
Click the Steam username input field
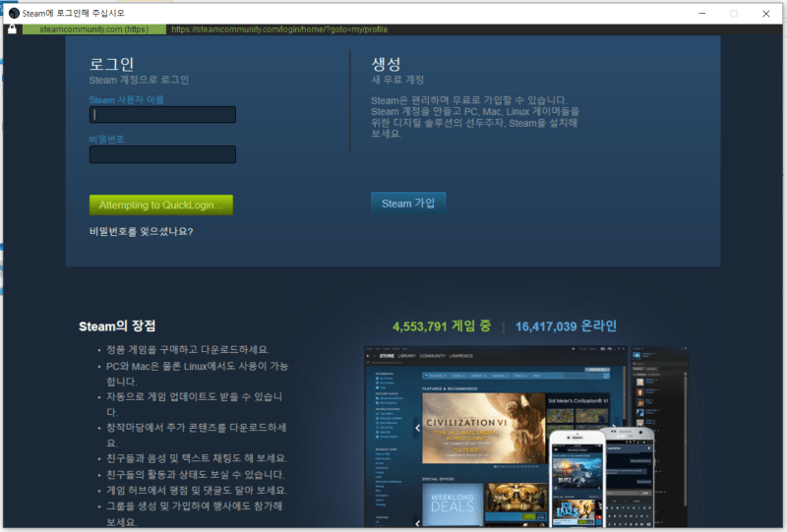click(162, 114)
